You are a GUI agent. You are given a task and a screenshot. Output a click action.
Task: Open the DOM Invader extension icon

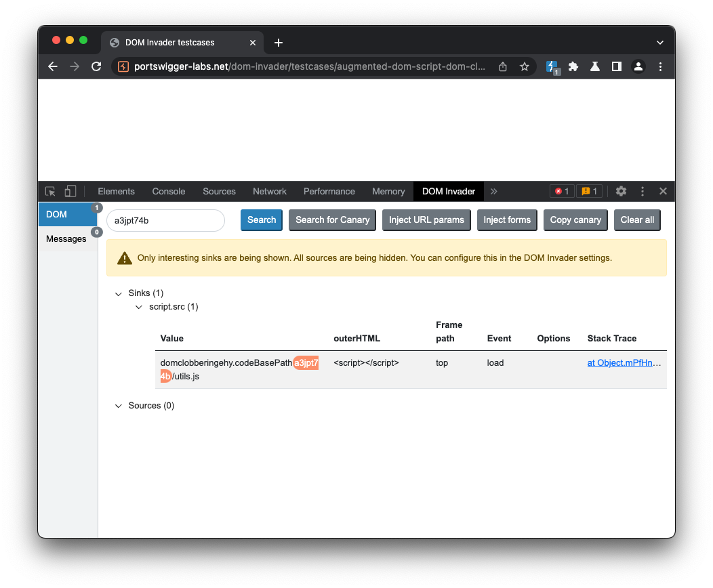552,67
